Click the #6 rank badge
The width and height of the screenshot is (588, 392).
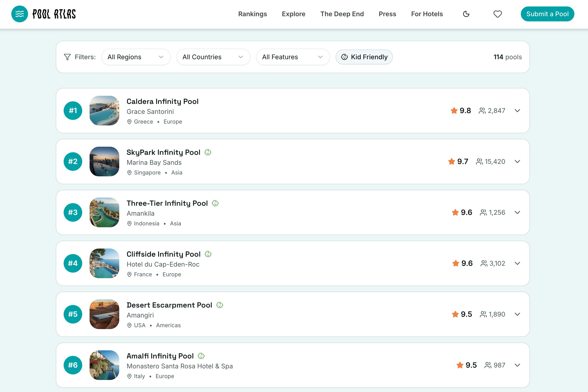(x=73, y=365)
